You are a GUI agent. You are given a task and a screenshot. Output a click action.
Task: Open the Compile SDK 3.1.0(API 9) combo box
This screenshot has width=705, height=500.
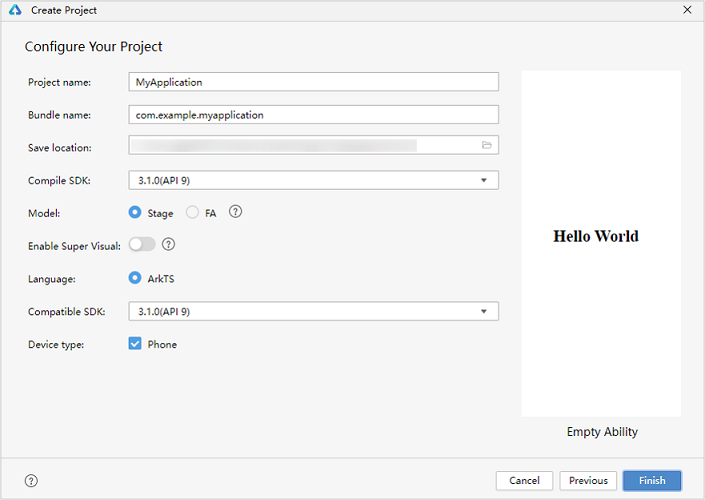313,180
